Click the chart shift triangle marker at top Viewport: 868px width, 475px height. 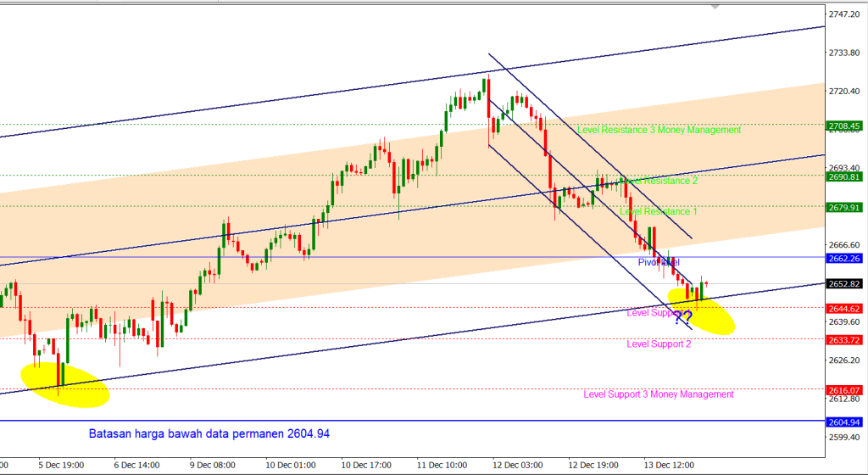point(716,7)
